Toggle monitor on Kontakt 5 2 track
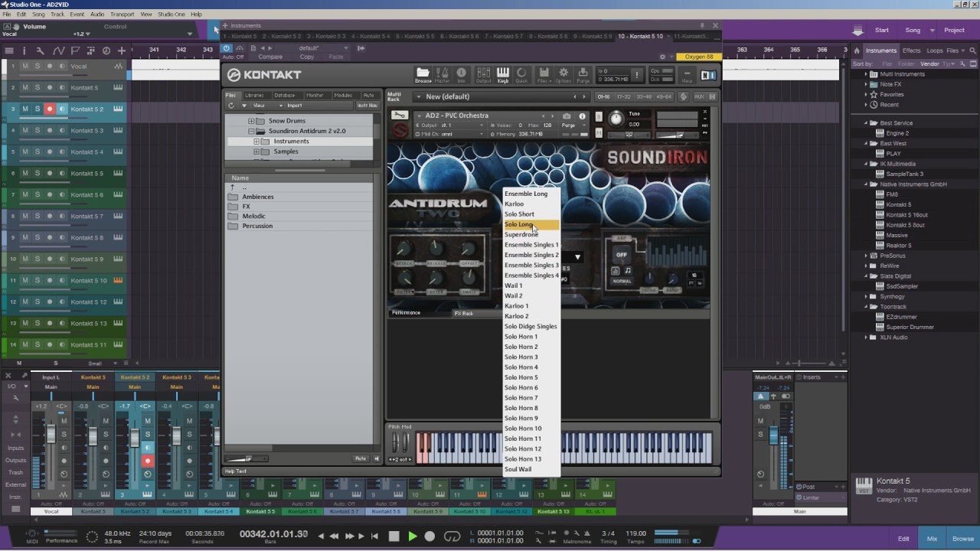 click(x=62, y=109)
